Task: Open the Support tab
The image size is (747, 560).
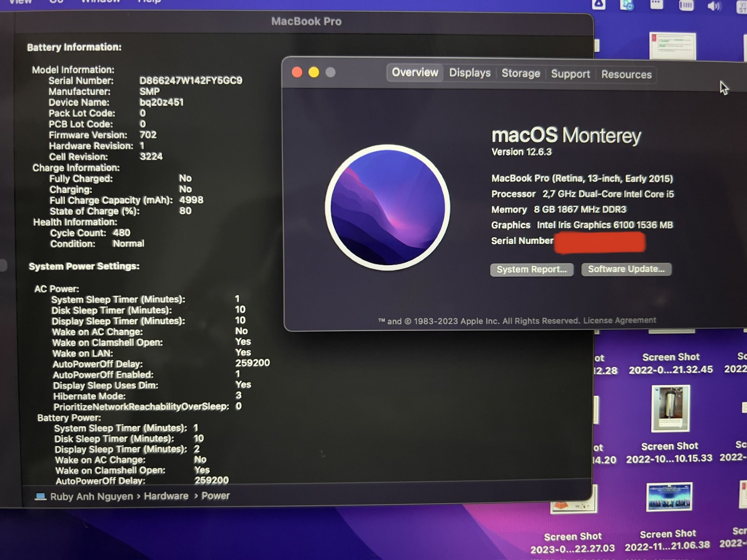Action: [570, 74]
